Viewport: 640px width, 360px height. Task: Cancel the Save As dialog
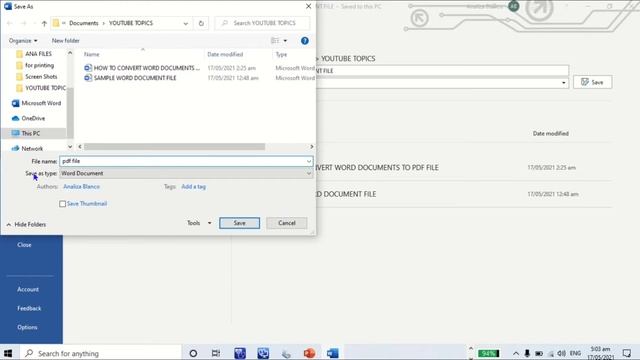click(x=287, y=223)
